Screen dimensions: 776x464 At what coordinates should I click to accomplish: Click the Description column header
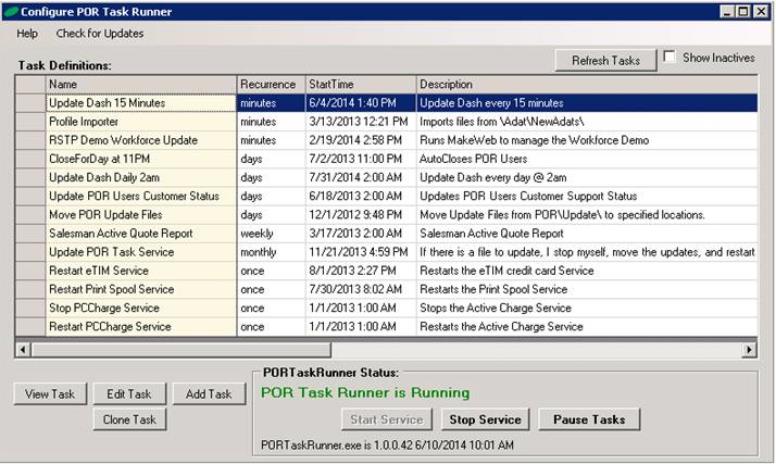585,84
